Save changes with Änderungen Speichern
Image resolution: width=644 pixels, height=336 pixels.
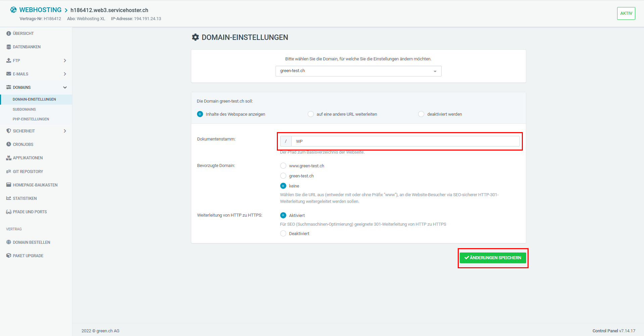[x=493, y=258]
